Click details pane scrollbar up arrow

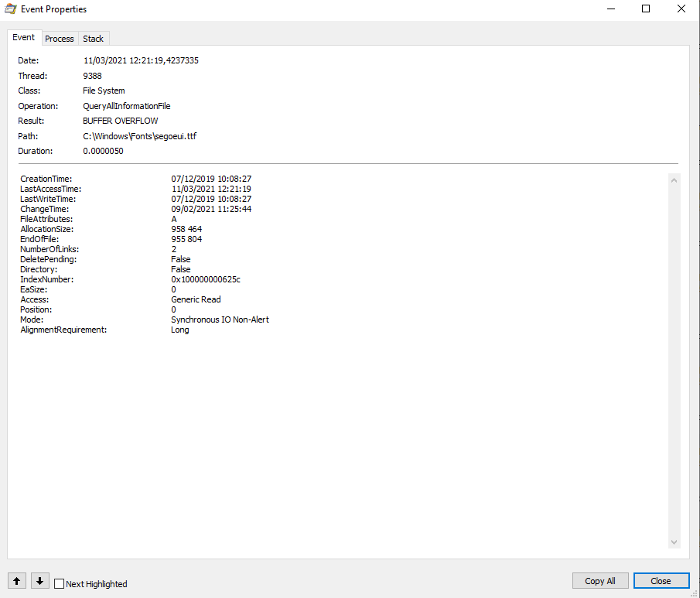674,180
